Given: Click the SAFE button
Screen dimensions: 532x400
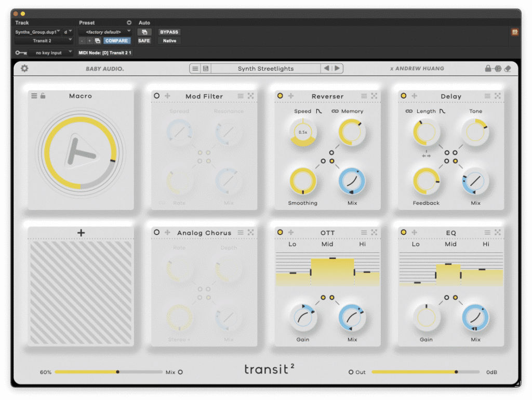Looking at the screenshot, I should point(144,41).
